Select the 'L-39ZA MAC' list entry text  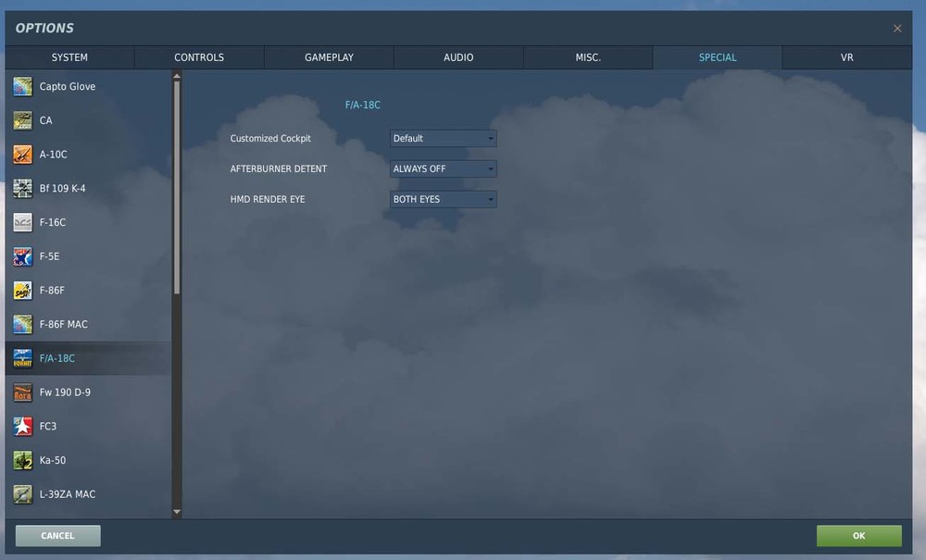68,494
